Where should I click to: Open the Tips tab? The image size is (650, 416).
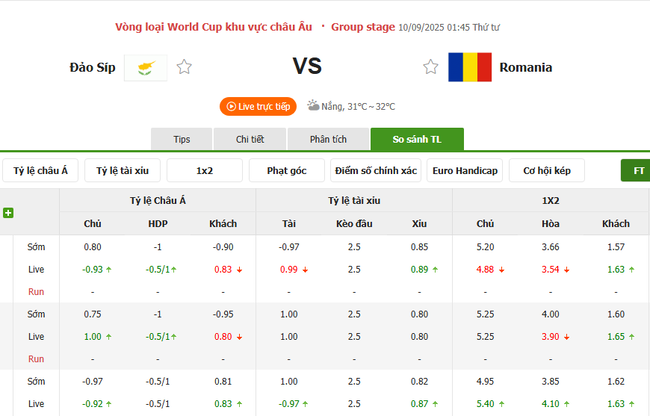(181, 139)
